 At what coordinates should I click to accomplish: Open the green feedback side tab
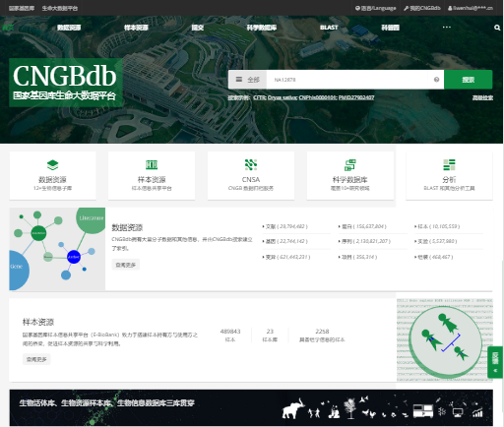(495, 362)
